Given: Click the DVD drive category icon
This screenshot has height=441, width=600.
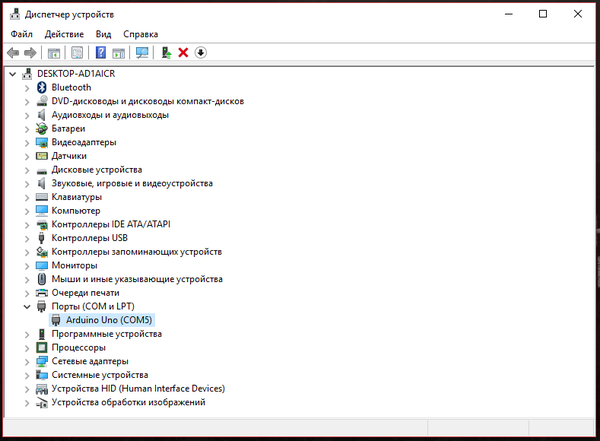Looking at the screenshot, I should [42, 101].
